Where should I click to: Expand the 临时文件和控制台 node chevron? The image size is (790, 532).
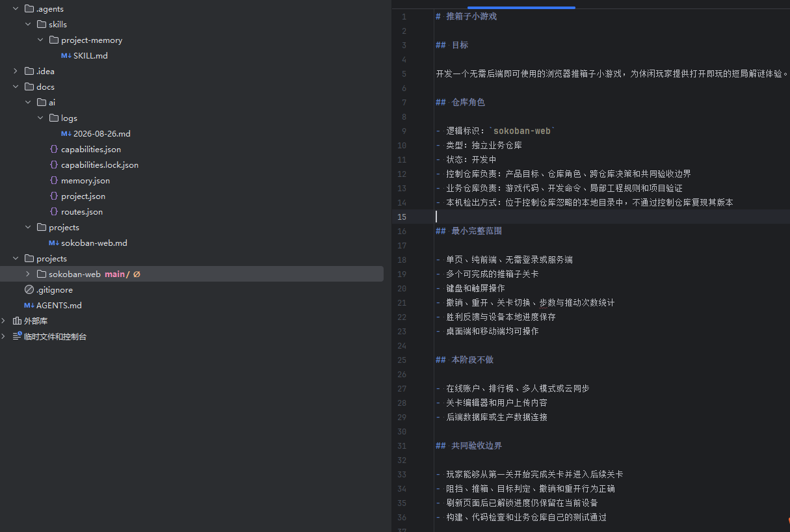point(3,336)
